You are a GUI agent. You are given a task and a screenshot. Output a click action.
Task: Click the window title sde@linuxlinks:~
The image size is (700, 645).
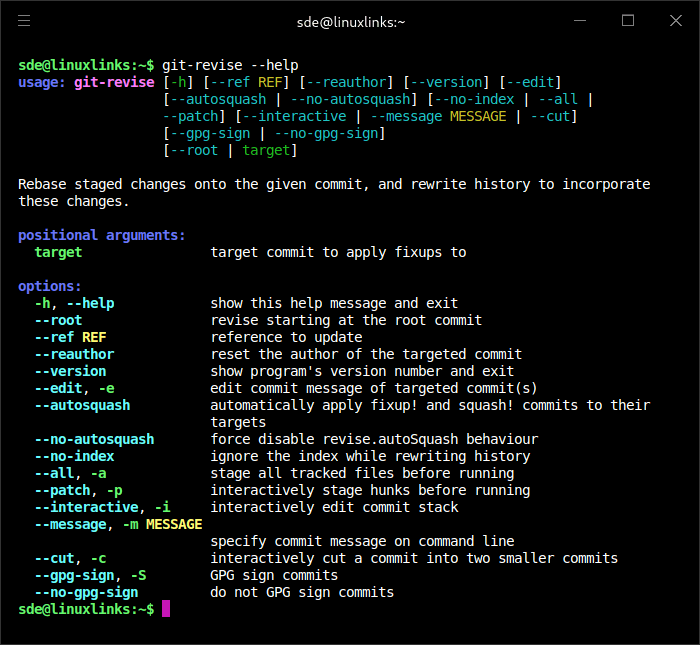(351, 22)
